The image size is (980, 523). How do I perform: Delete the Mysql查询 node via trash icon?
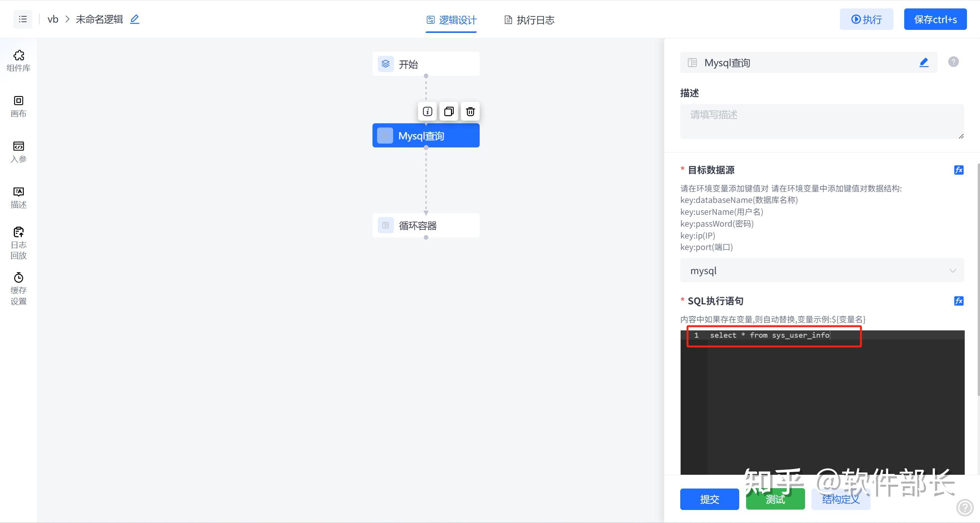pyautogui.click(x=470, y=111)
